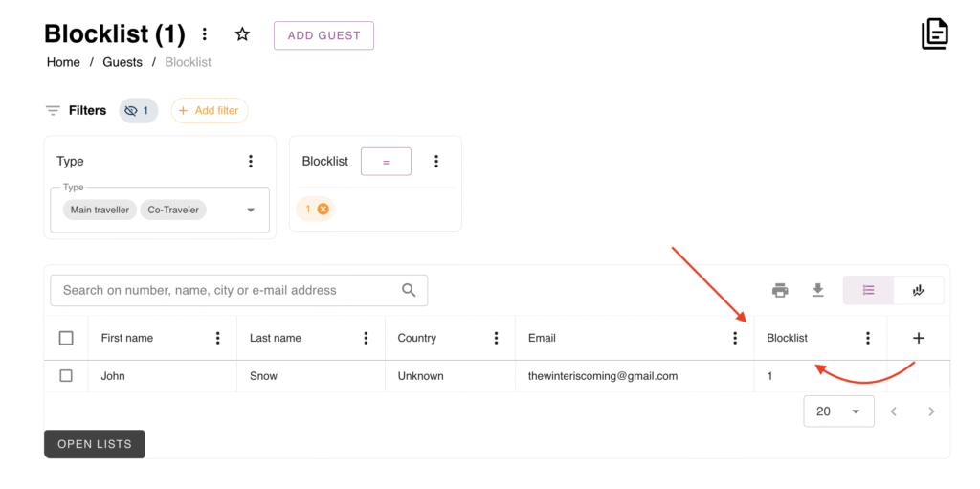Check the box for John Snow row

[x=66, y=376]
